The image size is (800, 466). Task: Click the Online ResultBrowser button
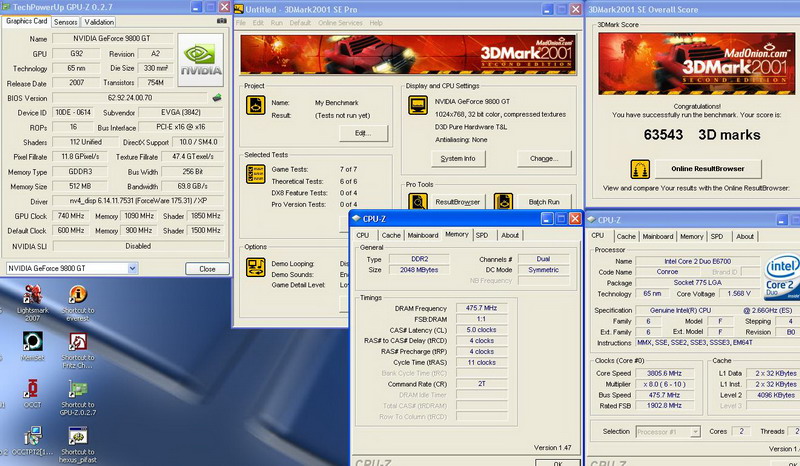pos(708,169)
